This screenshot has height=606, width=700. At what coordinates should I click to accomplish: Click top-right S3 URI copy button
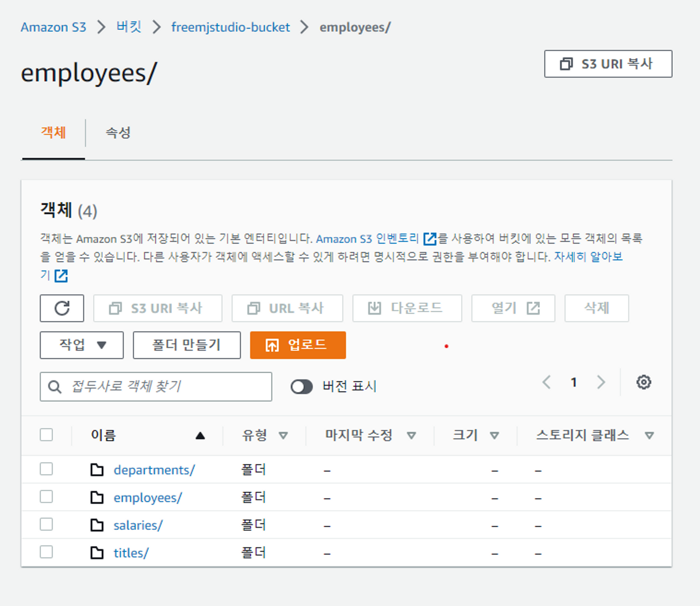click(608, 64)
